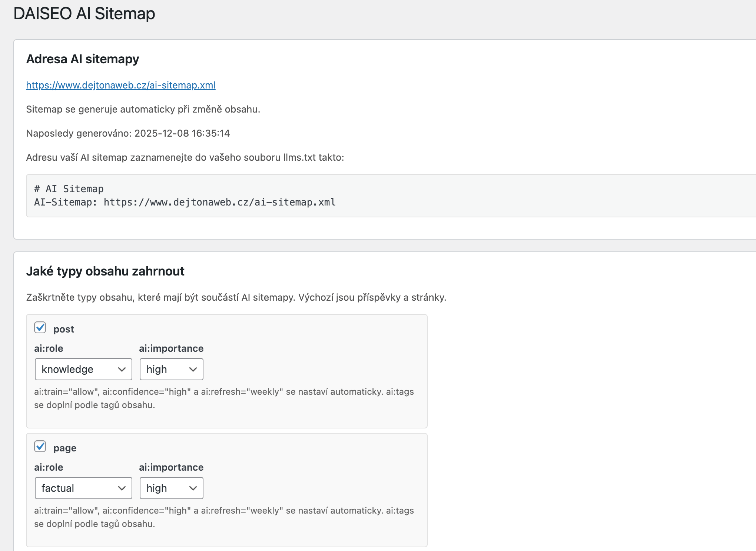Screen dimensions: 756x551
Task: Click 'Jaké typy obsahu zahrnout' heading
Action: (105, 271)
